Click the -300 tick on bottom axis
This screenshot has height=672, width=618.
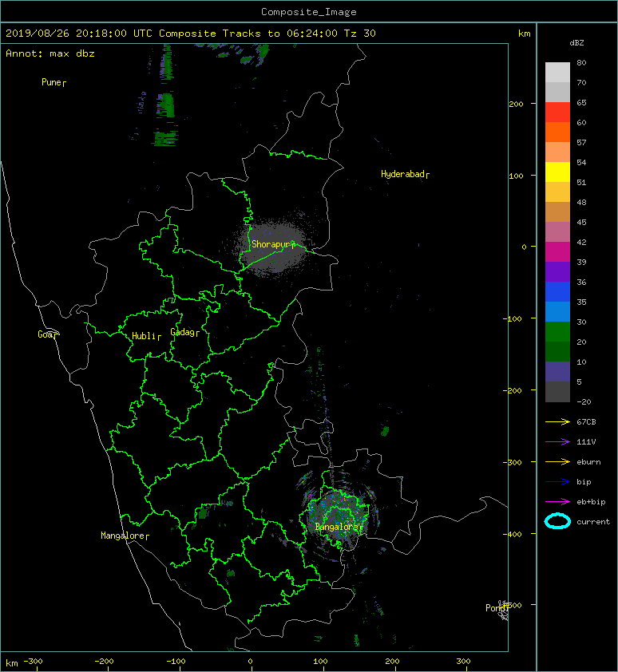(x=33, y=662)
